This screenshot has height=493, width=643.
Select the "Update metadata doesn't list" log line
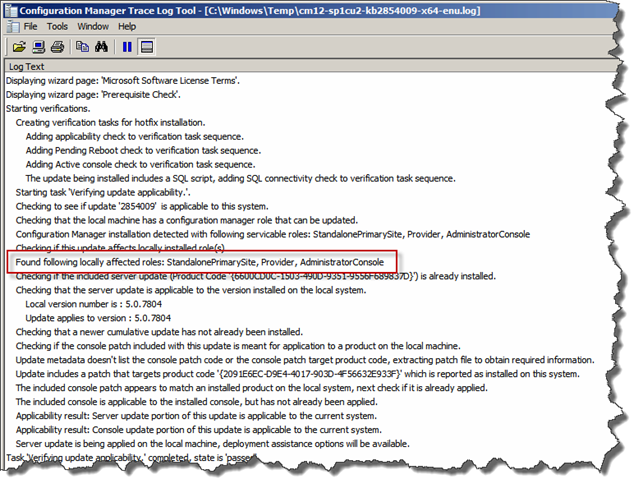305,360
